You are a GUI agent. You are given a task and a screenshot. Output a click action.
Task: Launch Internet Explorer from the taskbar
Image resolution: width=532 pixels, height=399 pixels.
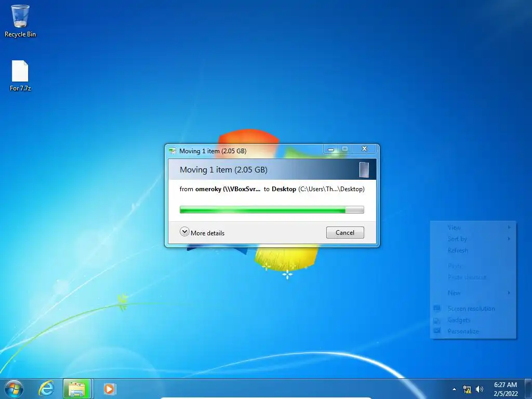coord(46,389)
